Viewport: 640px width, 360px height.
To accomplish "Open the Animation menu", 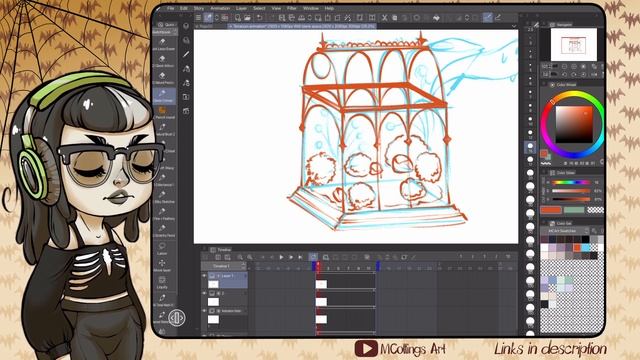I will point(220,8).
